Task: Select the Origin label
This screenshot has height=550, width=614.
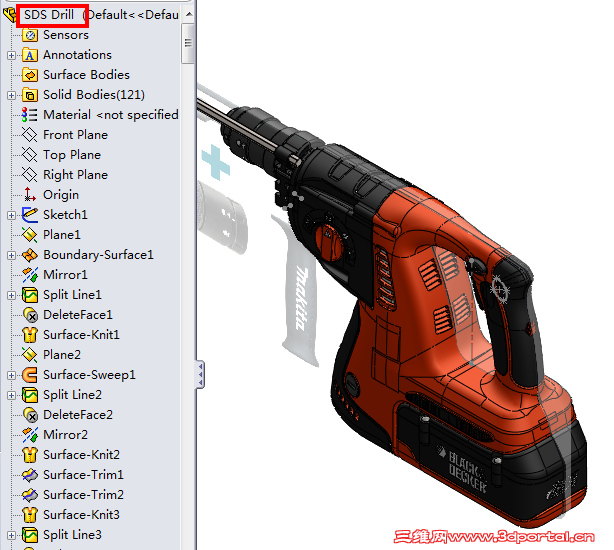Action: tap(61, 195)
